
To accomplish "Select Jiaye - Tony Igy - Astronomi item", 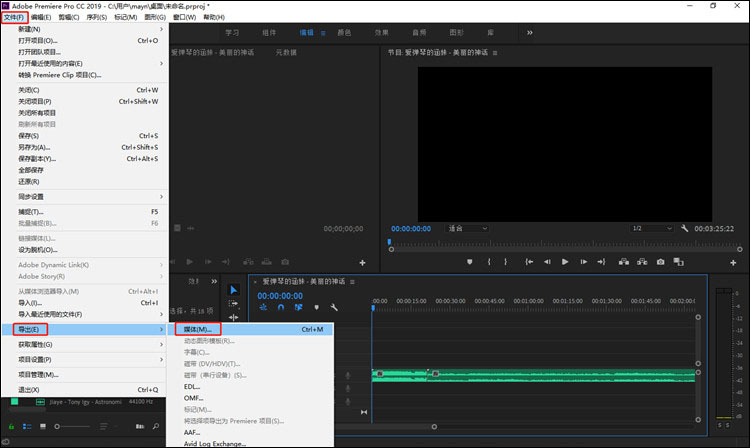I will coord(85,402).
